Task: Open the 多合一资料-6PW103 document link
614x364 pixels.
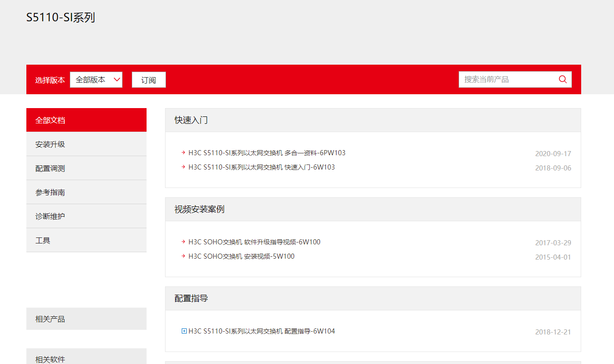Action: click(x=267, y=153)
